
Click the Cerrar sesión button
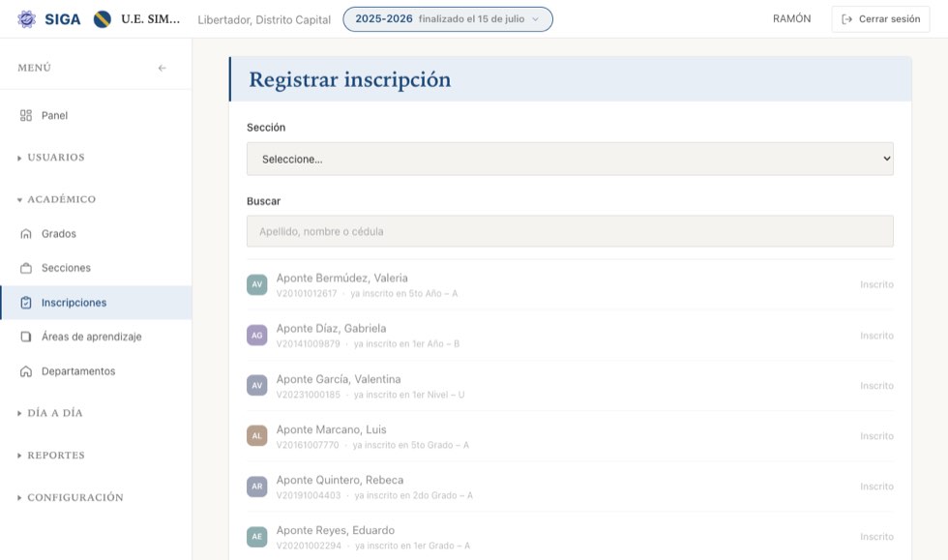tap(880, 19)
